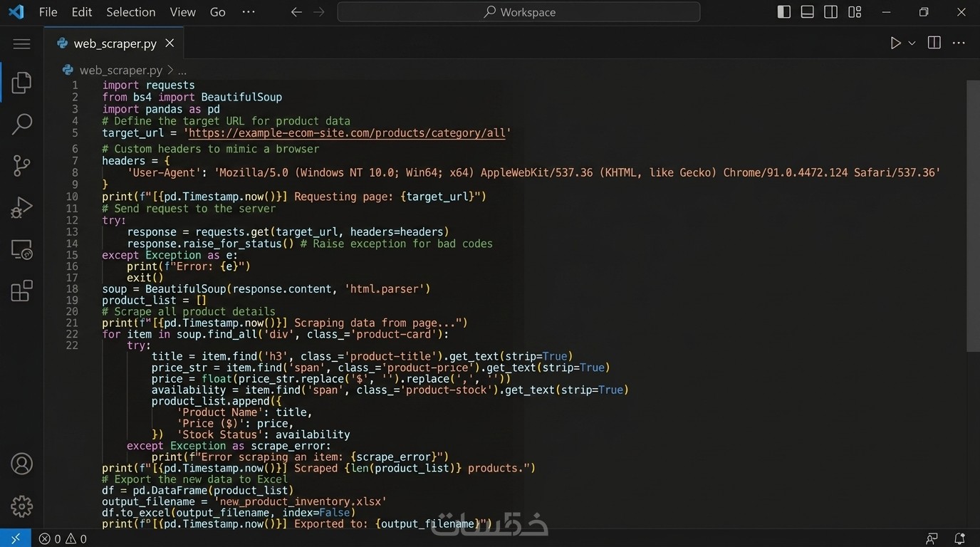Open the Accounts menu icon

point(22,464)
